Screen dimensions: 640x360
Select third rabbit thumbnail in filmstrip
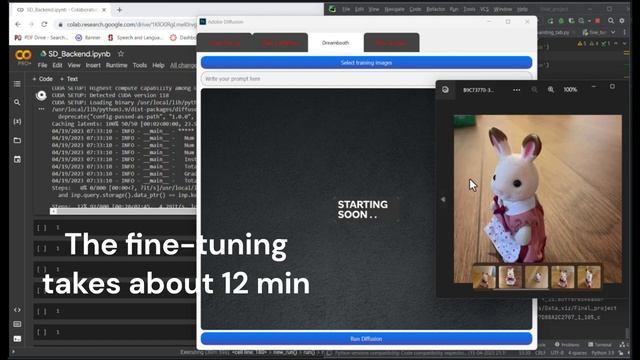tap(536, 277)
